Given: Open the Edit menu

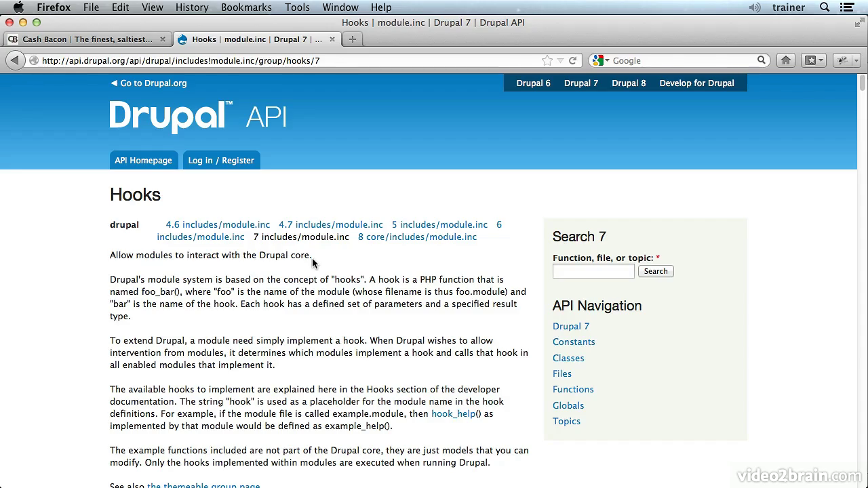Looking at the screenshot, I should coord(121,7).
